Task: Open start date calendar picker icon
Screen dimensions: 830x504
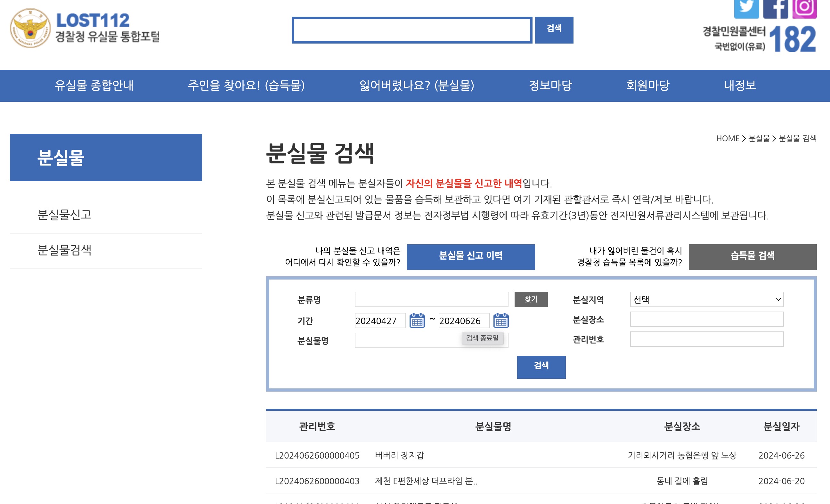Action: (x=417, y=321)
